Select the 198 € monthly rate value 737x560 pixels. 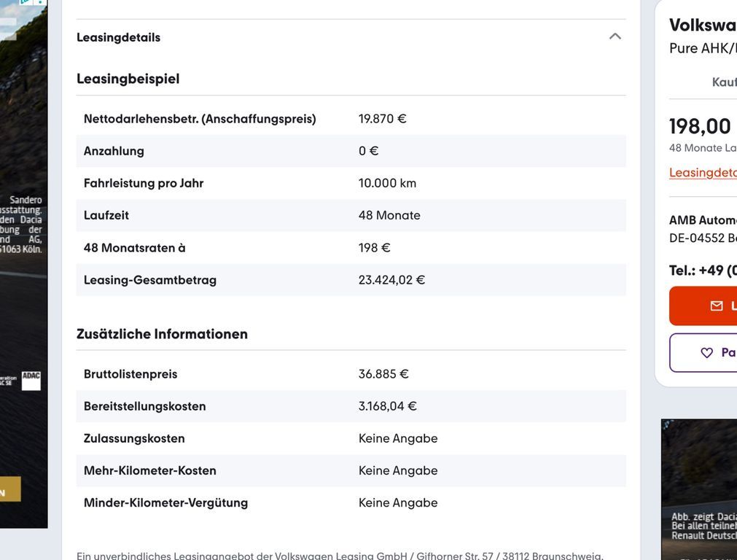(x=374, y=248)
